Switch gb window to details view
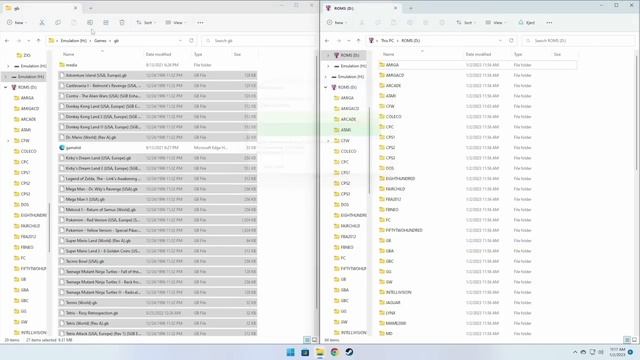640x360 pixels. (x=307, y=340)
